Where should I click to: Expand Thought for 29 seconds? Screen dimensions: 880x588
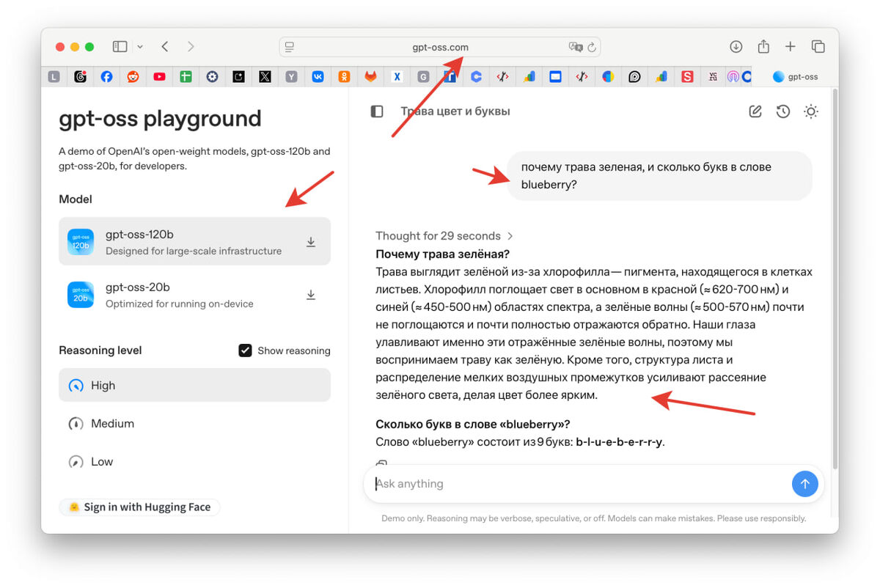coord(444,235)
